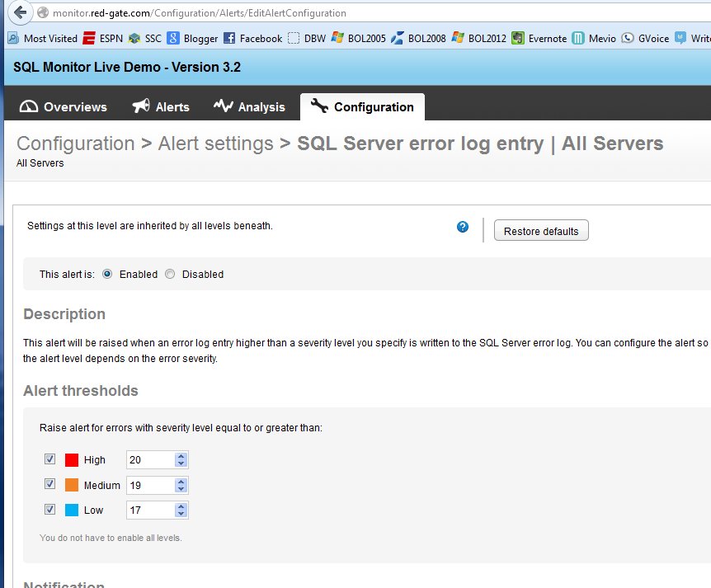The height and width of the screenshot is (588, 711).
Task: Select the Disabled radio button
Action: click(x=170, y=274)
